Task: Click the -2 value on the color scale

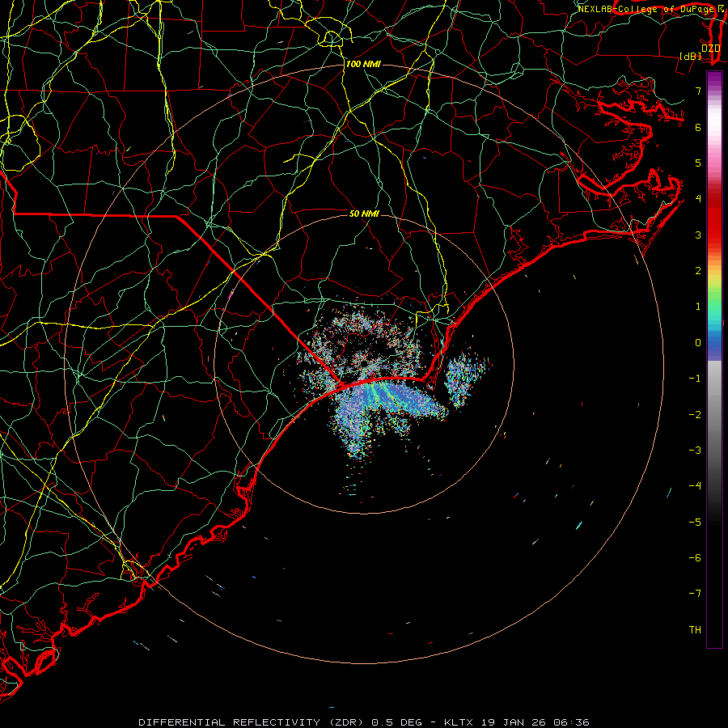Action: click(x=695, y=415)
